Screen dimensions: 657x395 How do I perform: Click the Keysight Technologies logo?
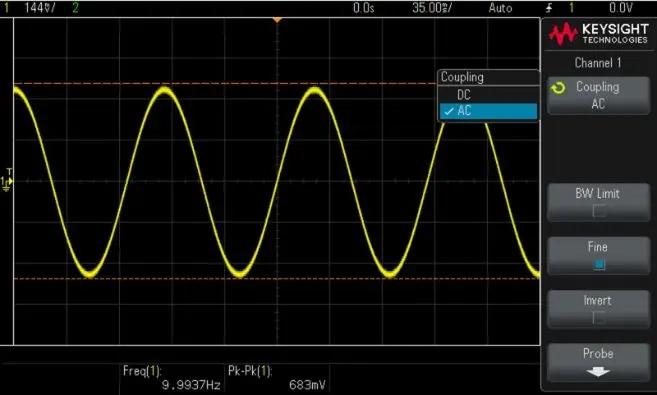pos(599,34)
